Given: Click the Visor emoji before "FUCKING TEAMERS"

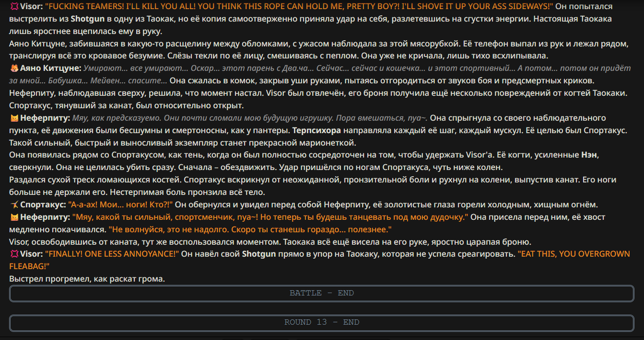Looking at the screenshot, I should point(14,7).
